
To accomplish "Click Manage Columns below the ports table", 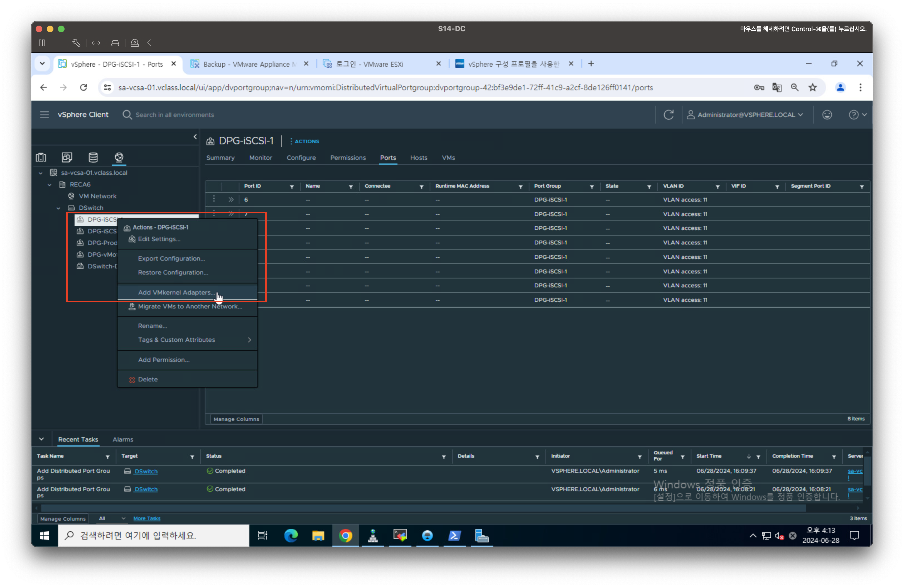I will (x=236, y=419).
